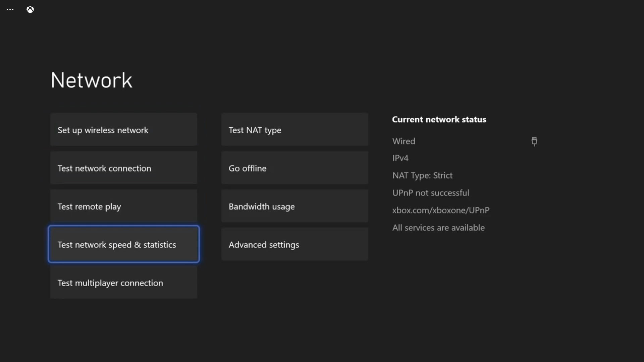Select the Wired connection label
Screen dimensions: 644x362
(x=404, y=141)
